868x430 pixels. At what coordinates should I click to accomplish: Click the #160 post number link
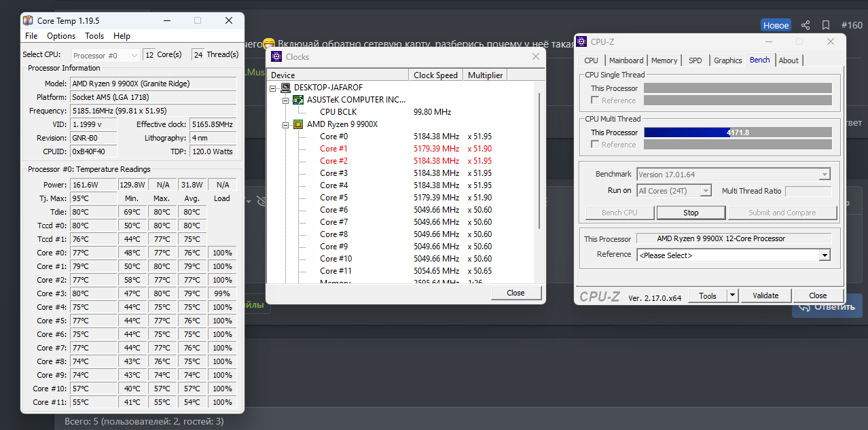tap(852, 25)
